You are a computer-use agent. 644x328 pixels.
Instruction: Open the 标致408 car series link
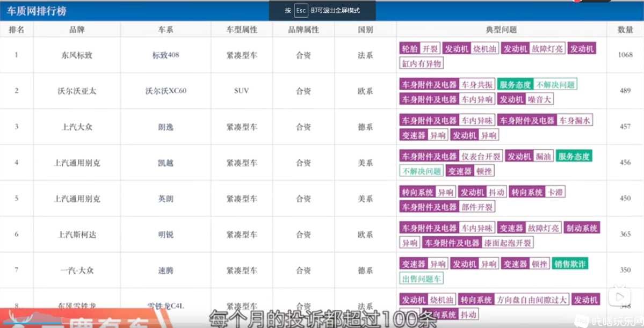pyautogui.click(x=165, y=55)
